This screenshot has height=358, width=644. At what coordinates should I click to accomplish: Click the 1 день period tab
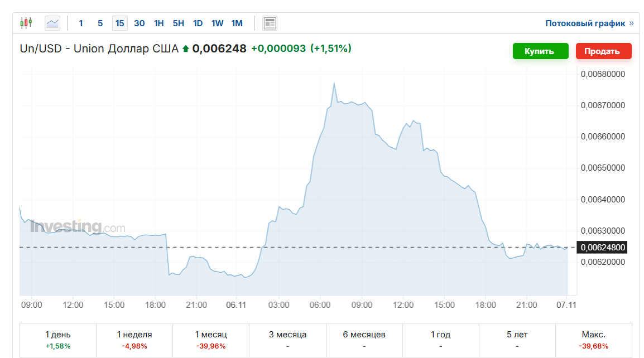58,340
